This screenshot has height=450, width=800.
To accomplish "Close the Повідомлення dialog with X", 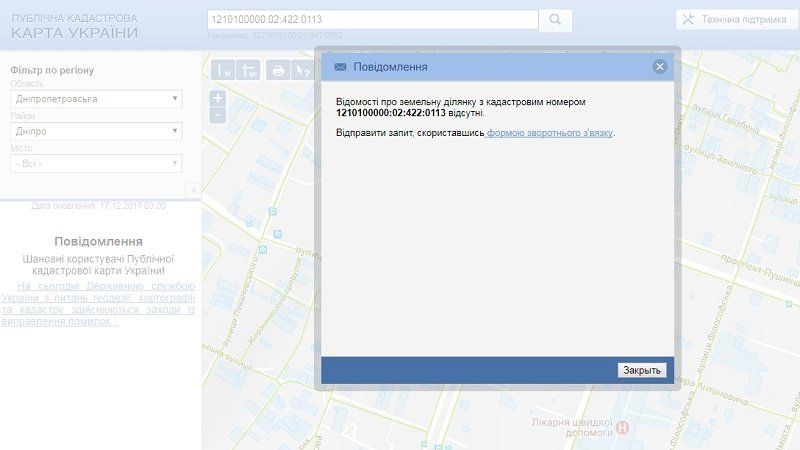I will click(660, 66).
